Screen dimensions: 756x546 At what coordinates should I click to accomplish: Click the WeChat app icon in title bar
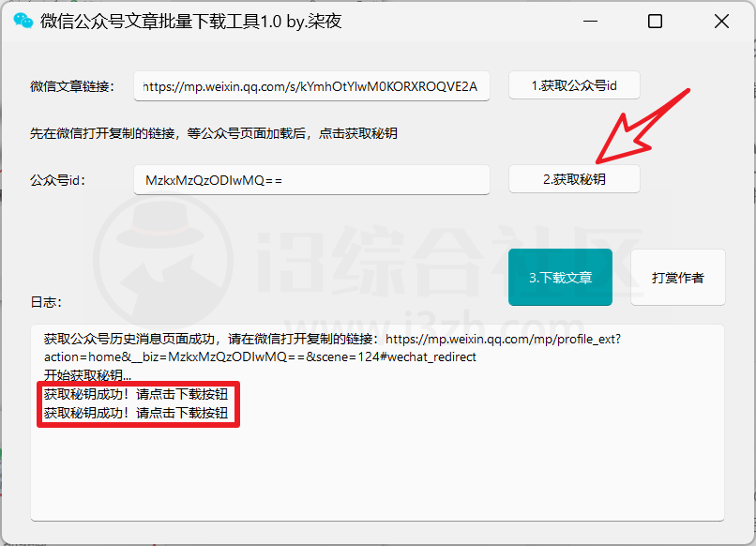click(23, 21)
